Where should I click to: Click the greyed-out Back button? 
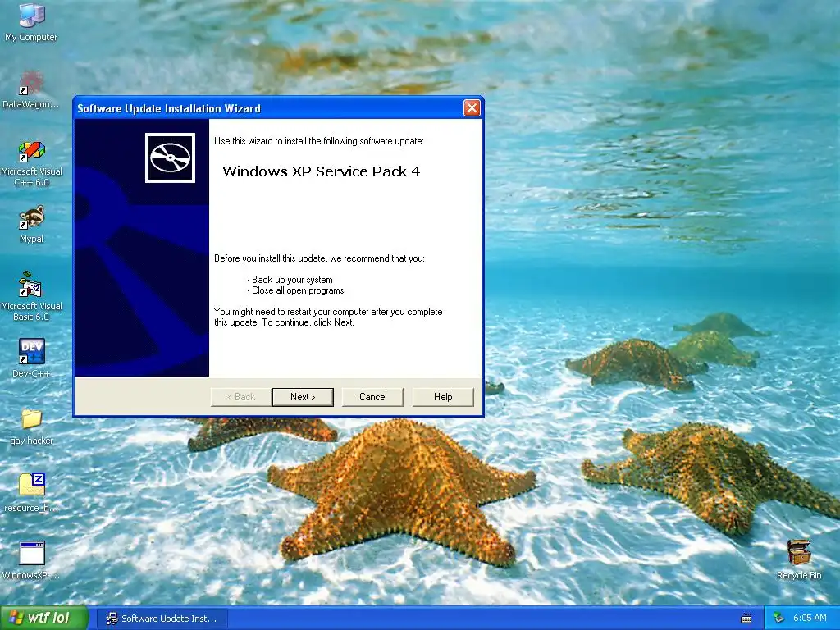click(x=241, y=397)
